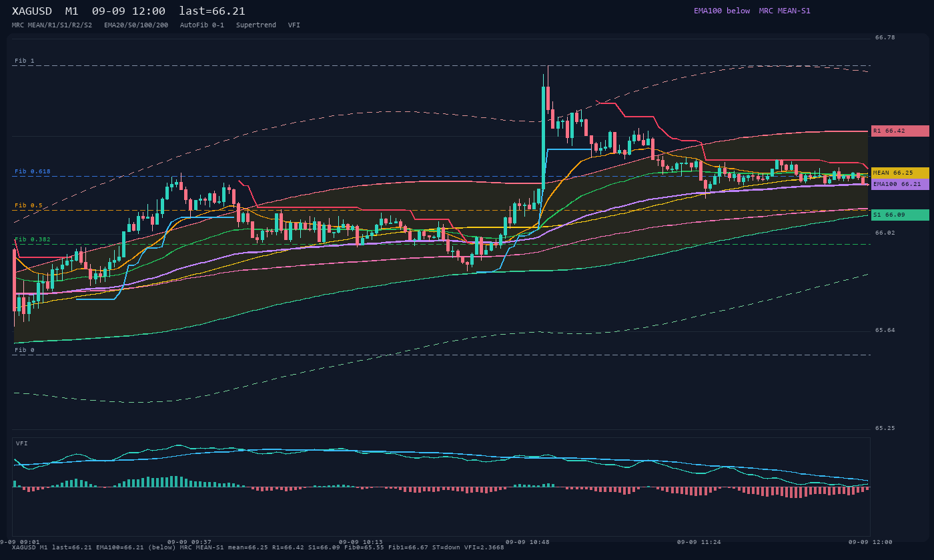The image size is (934, 560).
Task: Click the '09-09 11:24' time axis label
Action: [699, 542]
